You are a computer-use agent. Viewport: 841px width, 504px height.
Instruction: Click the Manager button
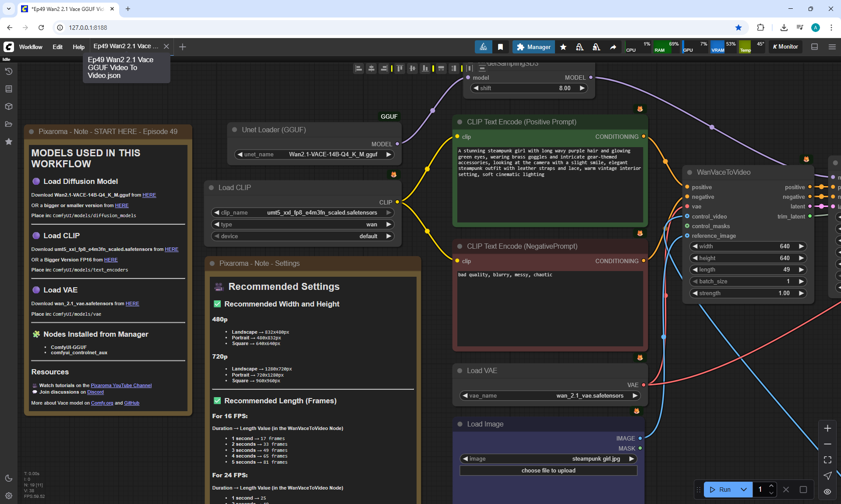534,47
